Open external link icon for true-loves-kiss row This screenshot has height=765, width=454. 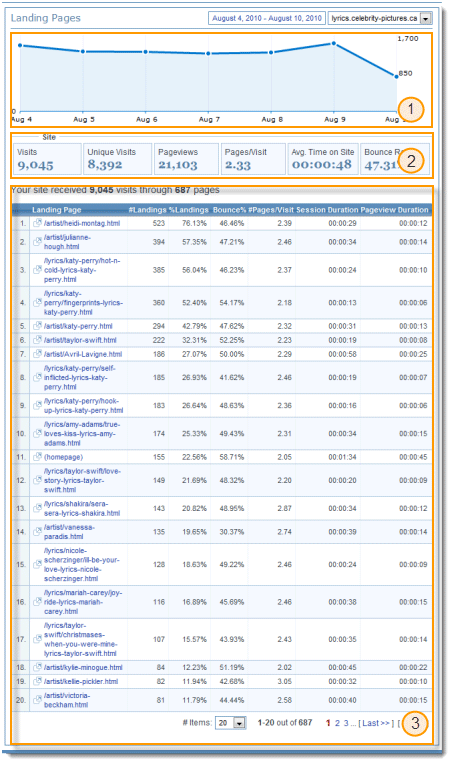tap(37, 433)
